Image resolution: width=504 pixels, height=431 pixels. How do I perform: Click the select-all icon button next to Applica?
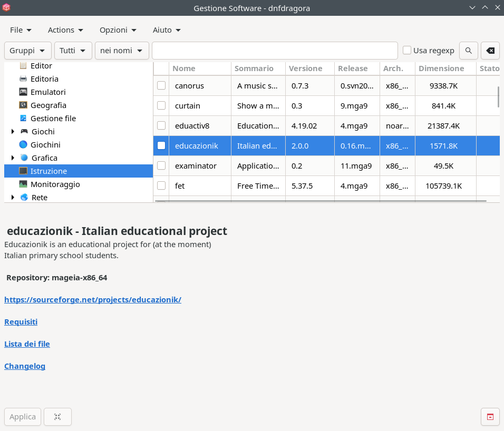point(57,417)
